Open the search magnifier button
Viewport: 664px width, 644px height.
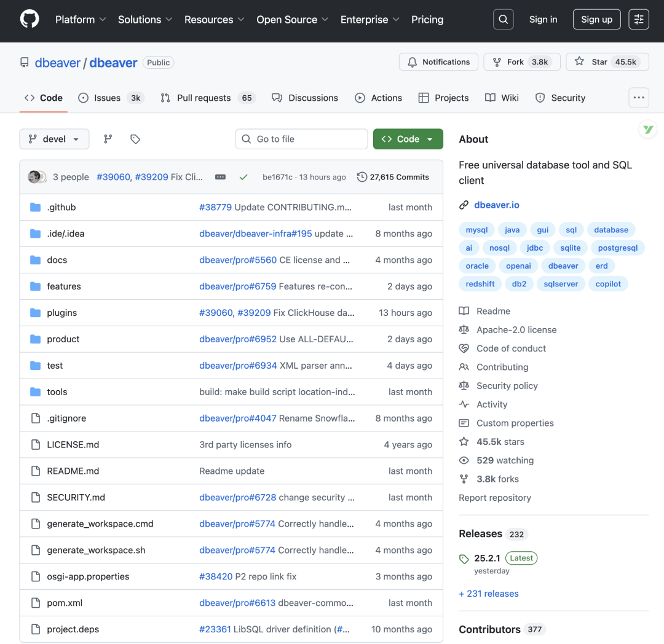click(x=503, y=20)
